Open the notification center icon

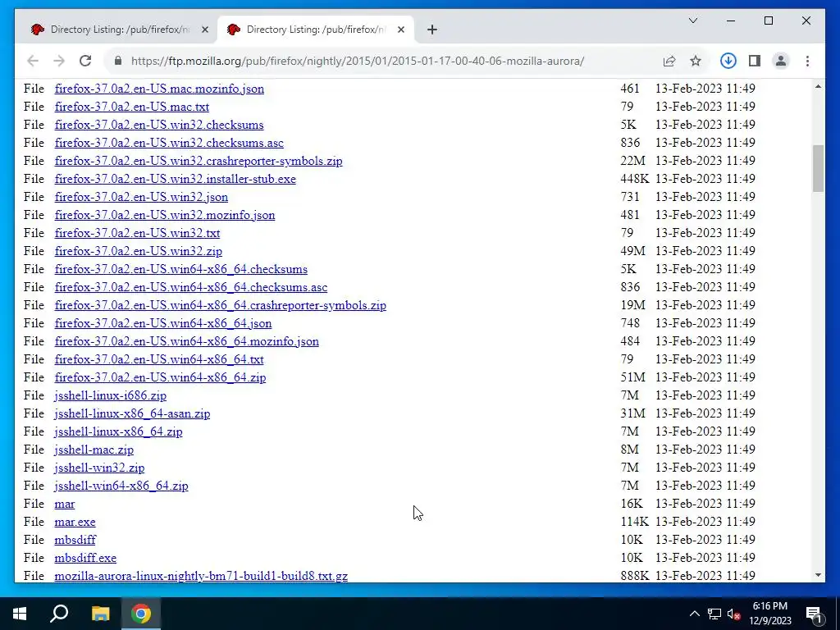coord(814,614)
